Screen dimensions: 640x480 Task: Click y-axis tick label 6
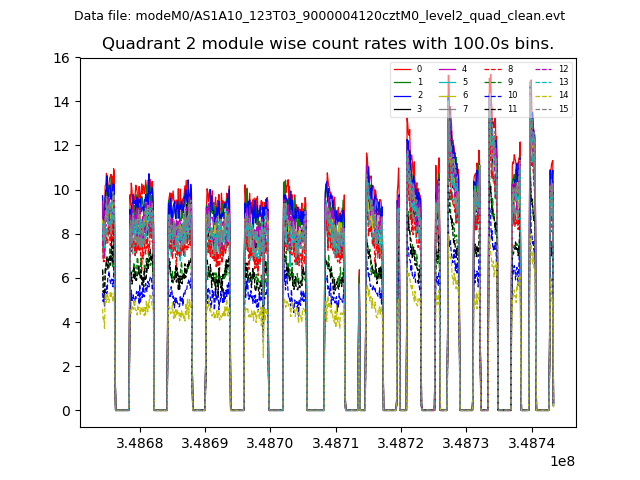(66, 278)
